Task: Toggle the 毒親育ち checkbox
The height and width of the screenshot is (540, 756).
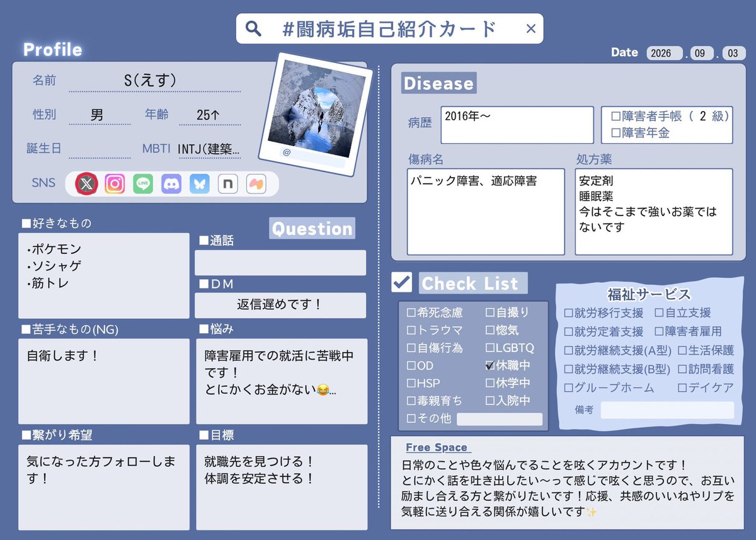Action: pos(411,401)
